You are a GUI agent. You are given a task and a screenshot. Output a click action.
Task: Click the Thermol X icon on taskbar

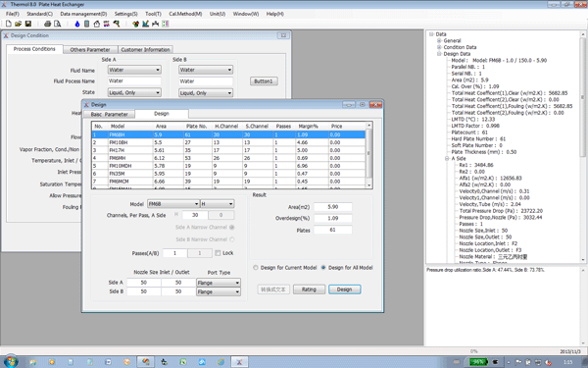pos(239,362)
